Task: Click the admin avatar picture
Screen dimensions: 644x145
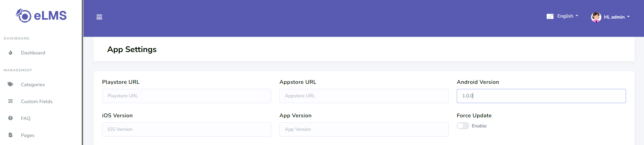Action: (596, 17)
